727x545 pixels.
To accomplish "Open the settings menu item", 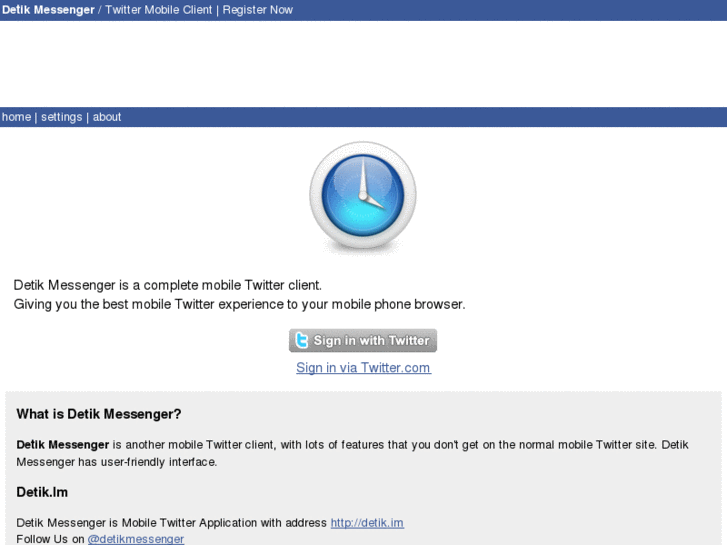I will pyautogui.click(x=62, y=117).
